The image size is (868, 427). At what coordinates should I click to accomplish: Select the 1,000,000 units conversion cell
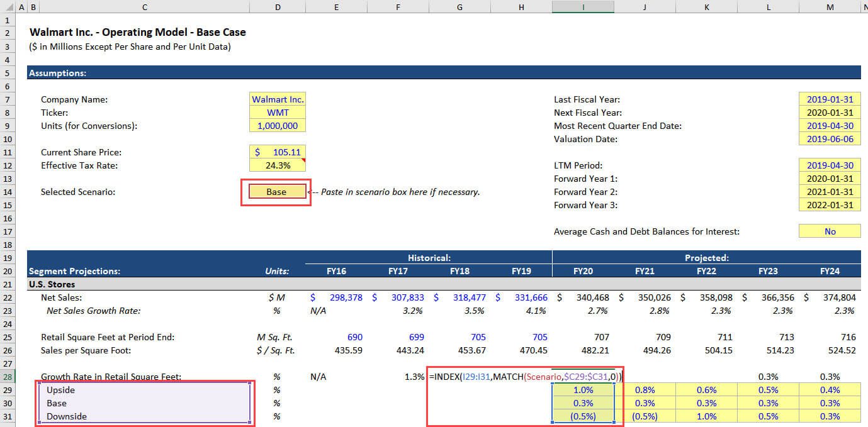tap(278, 126)
